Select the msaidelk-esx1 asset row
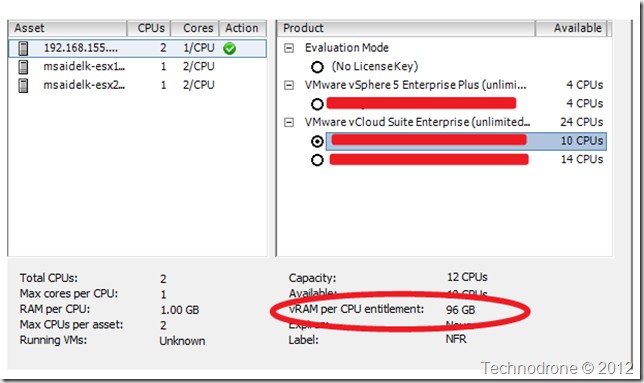Viewport: 644px width, 383px height. [137, 67]
